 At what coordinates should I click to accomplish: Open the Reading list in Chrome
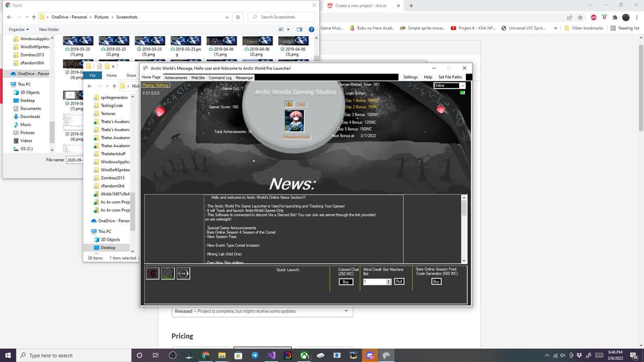[x=625, y=28]
